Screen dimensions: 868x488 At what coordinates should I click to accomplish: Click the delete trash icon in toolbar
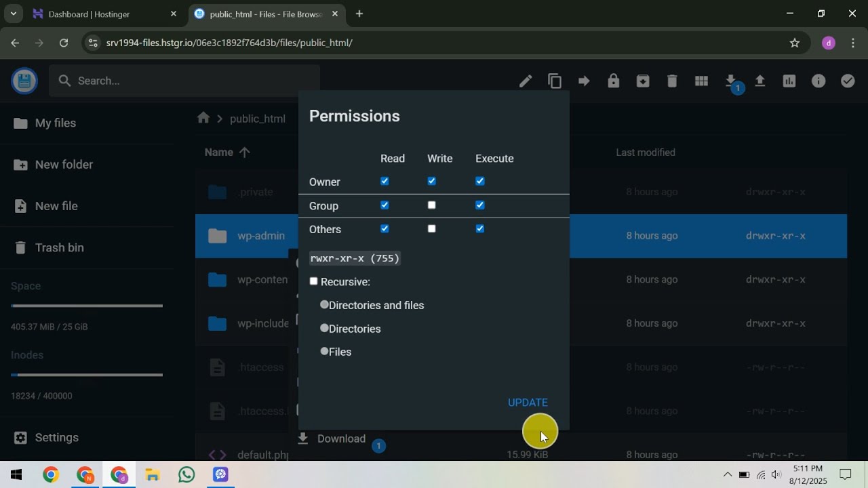(x=672, y=81)
